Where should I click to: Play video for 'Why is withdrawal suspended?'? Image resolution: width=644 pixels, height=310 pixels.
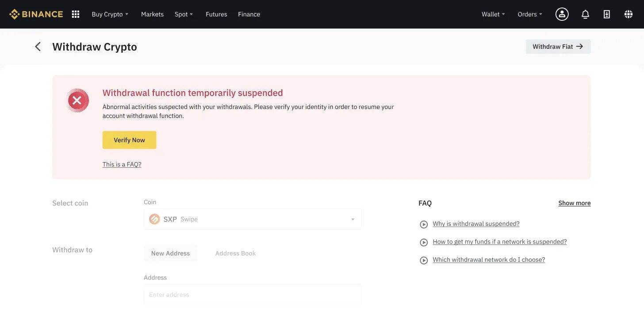(x=424, y=225)
